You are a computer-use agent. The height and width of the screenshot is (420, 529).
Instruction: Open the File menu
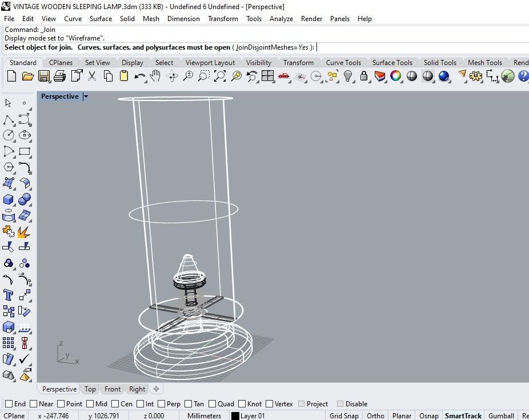point(9,18)
